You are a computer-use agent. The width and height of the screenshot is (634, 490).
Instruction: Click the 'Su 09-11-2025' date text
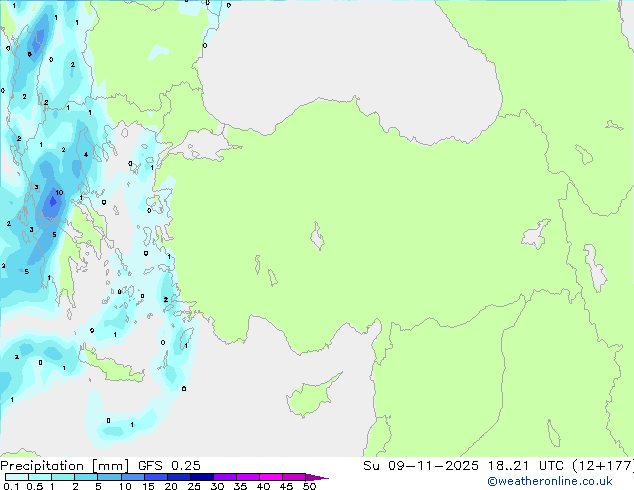pos(421,465)
